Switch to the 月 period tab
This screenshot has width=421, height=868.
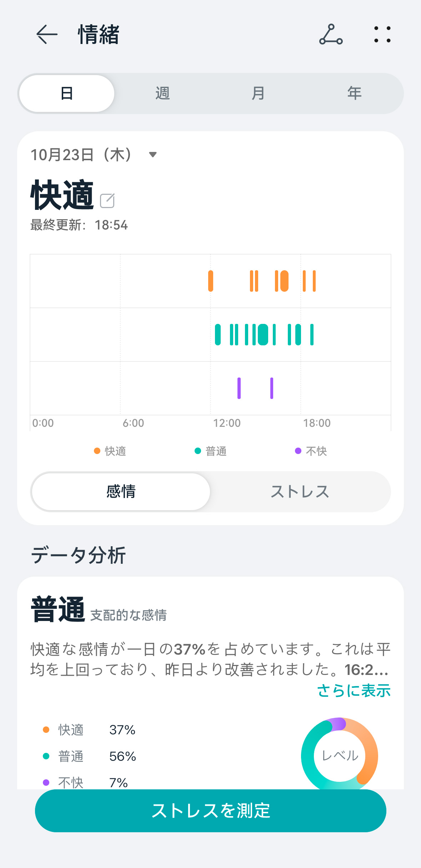click(x=258, y=93)
